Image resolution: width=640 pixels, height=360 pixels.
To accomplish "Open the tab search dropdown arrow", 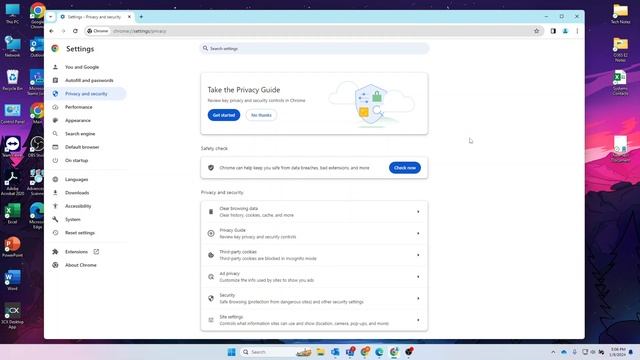I will point(51,17).
